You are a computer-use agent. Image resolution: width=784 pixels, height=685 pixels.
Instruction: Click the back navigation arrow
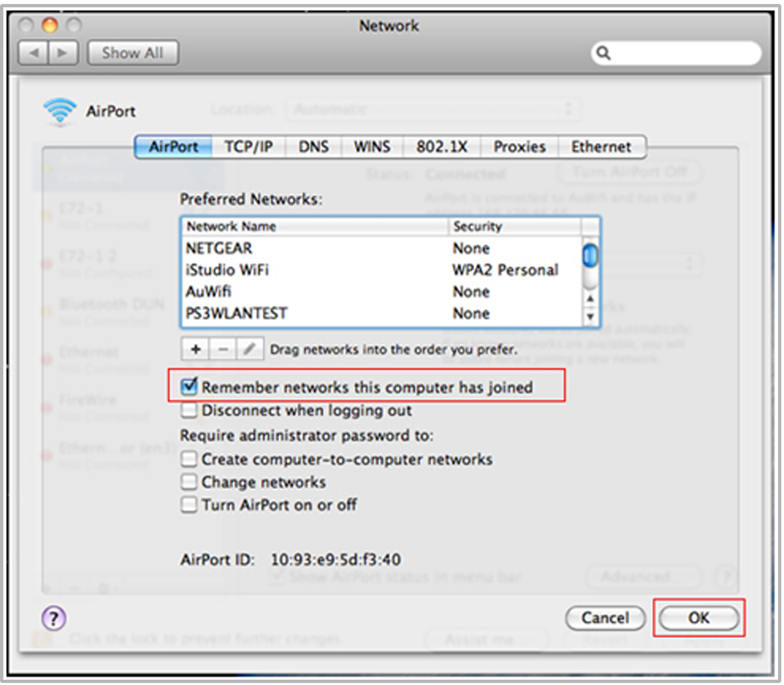[33, 53]
